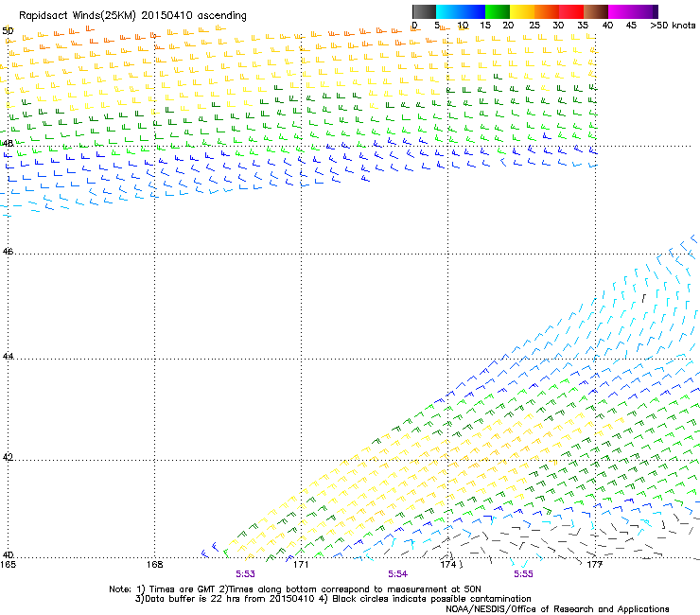
Task: Click the 'Rapidscat Winds(25KM)' title text
Action: tap(78, 16)
